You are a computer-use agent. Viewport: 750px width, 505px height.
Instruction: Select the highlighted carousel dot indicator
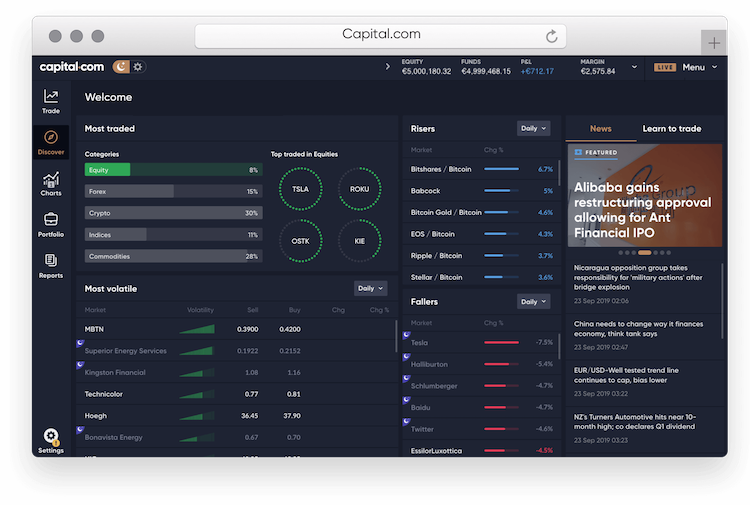644,252
